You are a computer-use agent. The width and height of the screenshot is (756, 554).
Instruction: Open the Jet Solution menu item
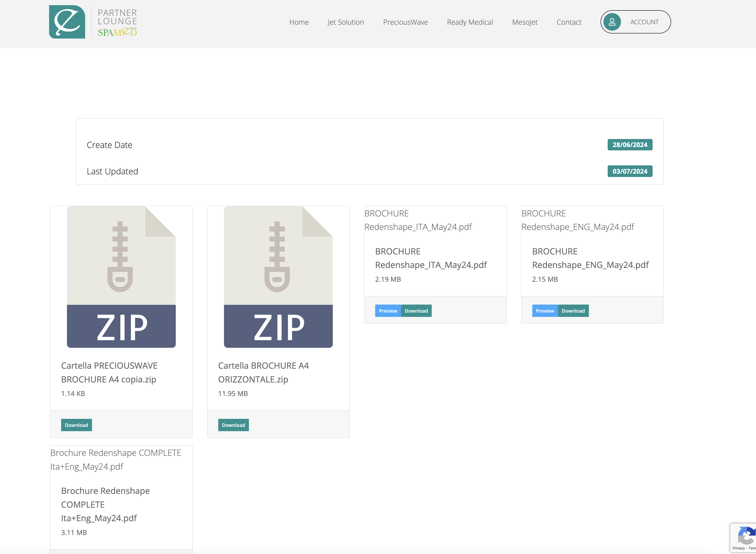[346, 22]
